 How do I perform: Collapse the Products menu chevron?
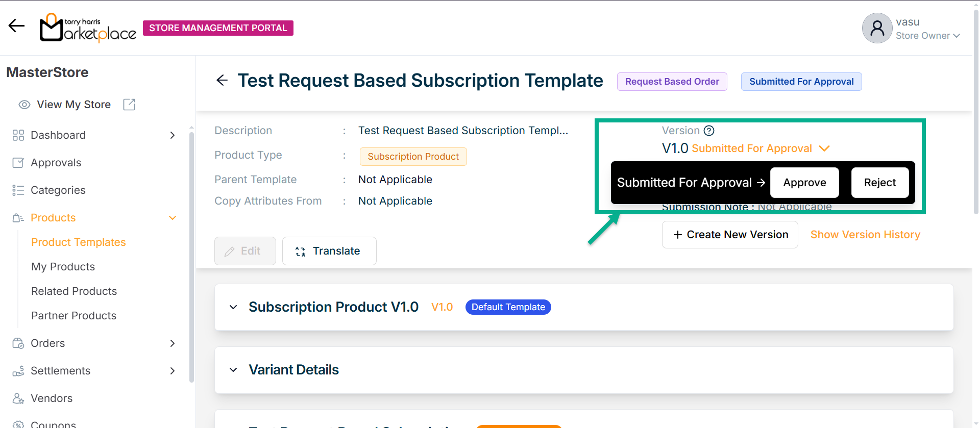173,218
